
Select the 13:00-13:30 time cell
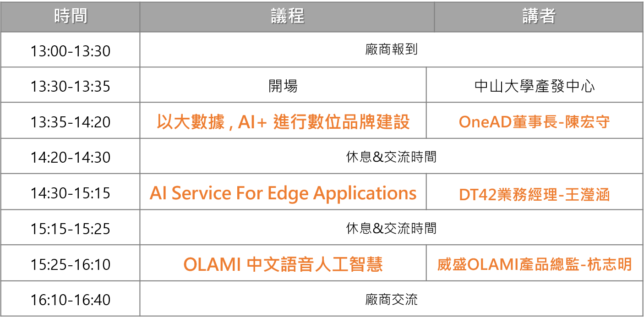pyautogui.click(x=71, y=50)
